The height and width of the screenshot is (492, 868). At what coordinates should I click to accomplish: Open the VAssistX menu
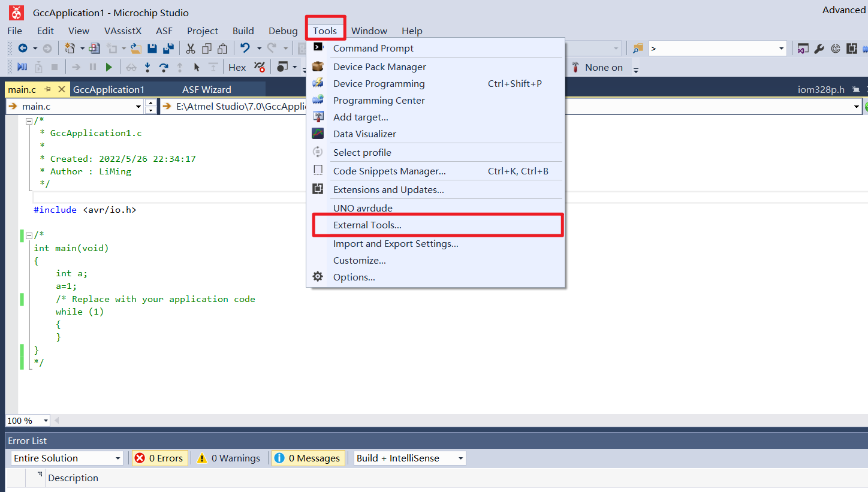tap(123, 31)
